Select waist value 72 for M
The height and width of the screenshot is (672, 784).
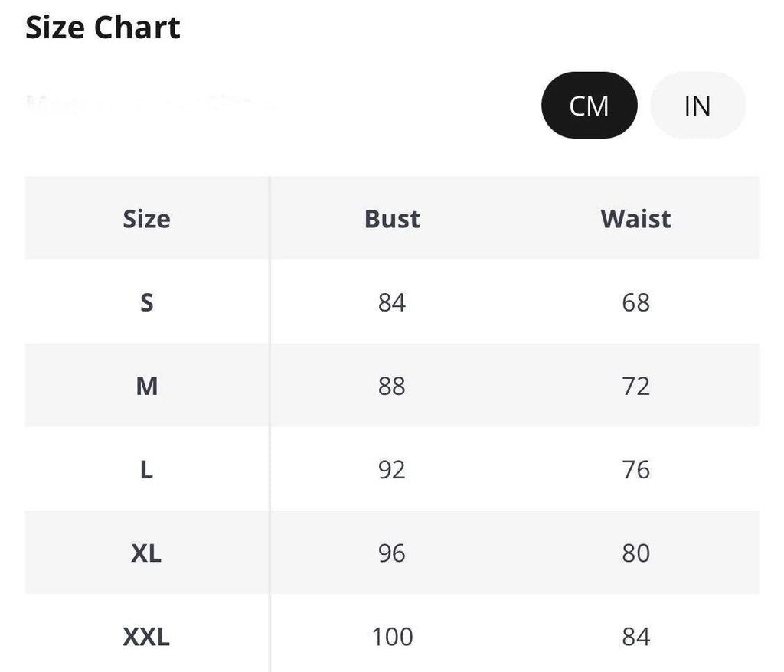635,386
